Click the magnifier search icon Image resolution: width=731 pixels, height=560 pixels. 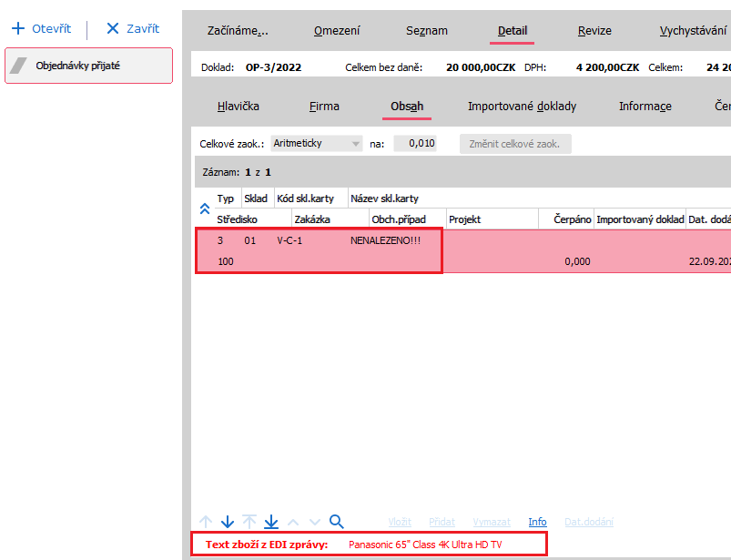pos(336,522)
